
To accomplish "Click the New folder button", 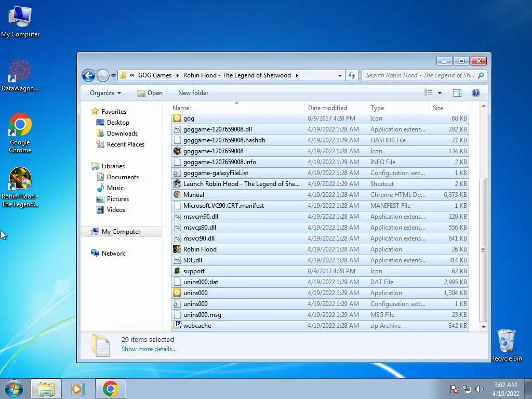I will pyautogui.click(x=193, y=93).
